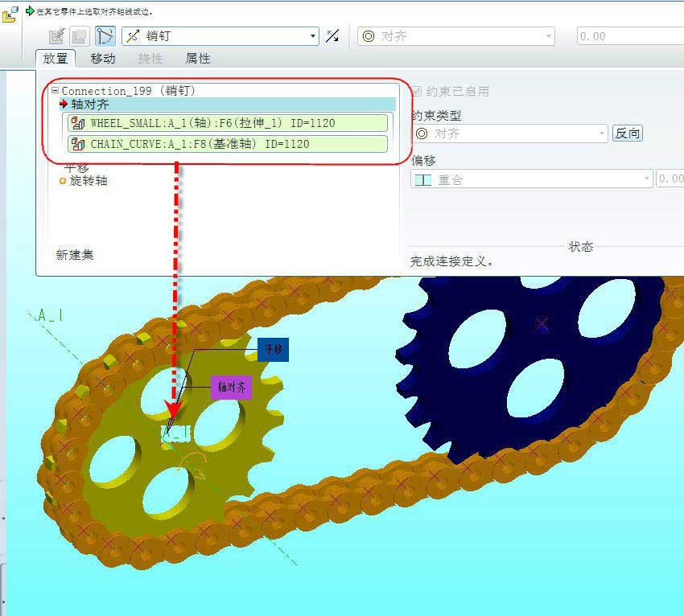Click the resume icon in the top-left corner

[x=10, y=14]
